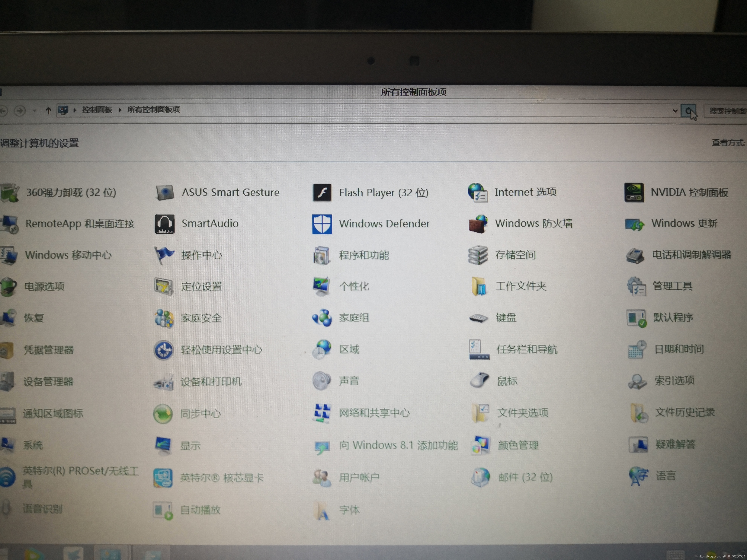The width and height of the screenshot is (747, 560).
Task: Click the forward navigation arrow button
Action: pos(20,110)
